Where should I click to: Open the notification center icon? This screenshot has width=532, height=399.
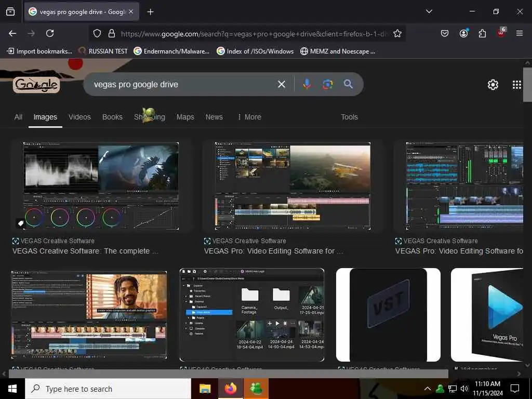pyautogui.click(x=515, y=389)
